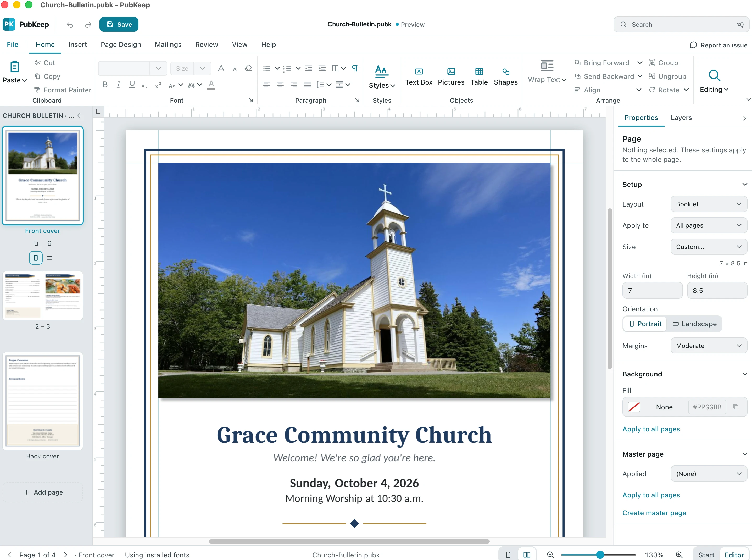Click the Format Painter tool
The width and height of the screenshot is (752, 560).
pos(63,90)
